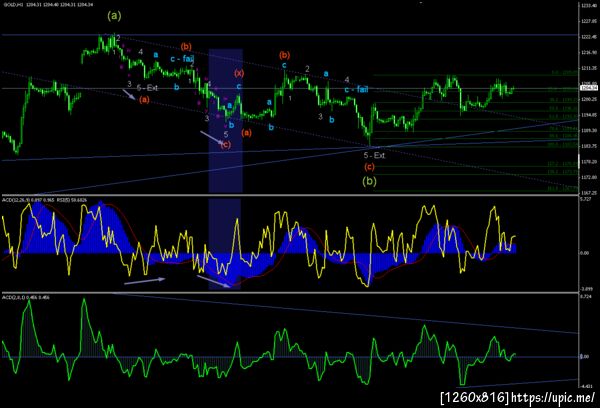Click the -4.421 value on the bottom indicator scale
This screenshot has height=408, width=600.
pyautogui.click(x=586, y=386)
